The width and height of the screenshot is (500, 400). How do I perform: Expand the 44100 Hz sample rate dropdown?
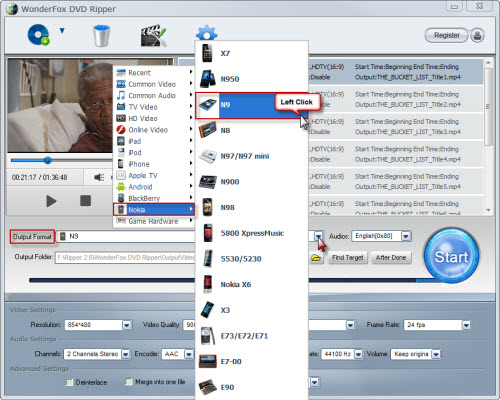358,354
